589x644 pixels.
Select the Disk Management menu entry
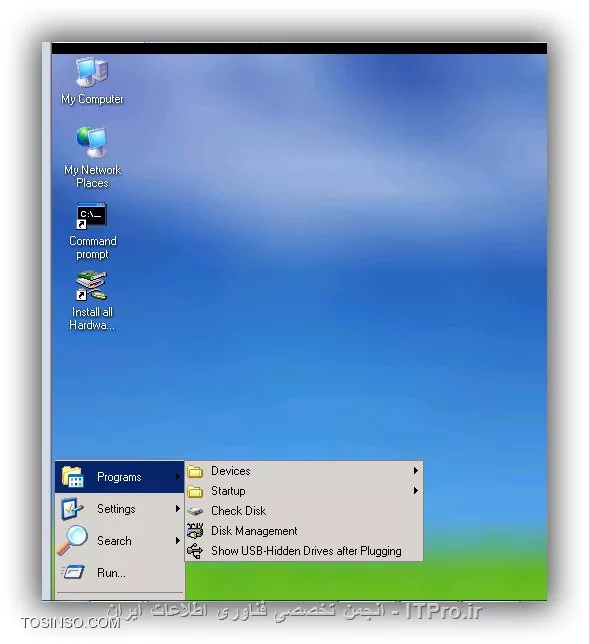coord(304,531)
